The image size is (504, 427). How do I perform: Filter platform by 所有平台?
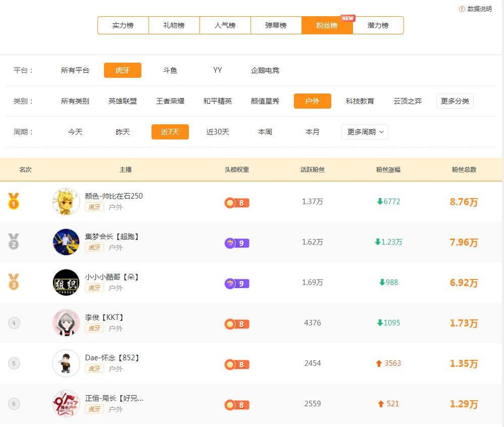[x=75, y=70]
